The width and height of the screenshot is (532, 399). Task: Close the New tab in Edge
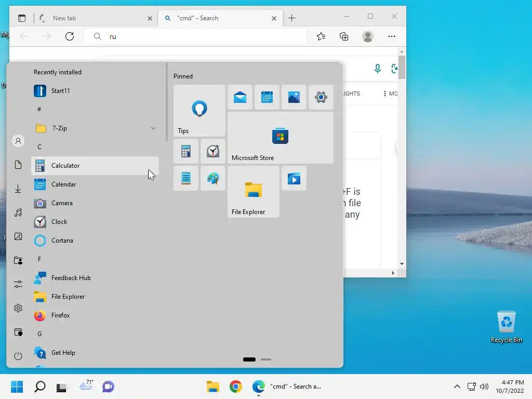(x=150, y=18)
